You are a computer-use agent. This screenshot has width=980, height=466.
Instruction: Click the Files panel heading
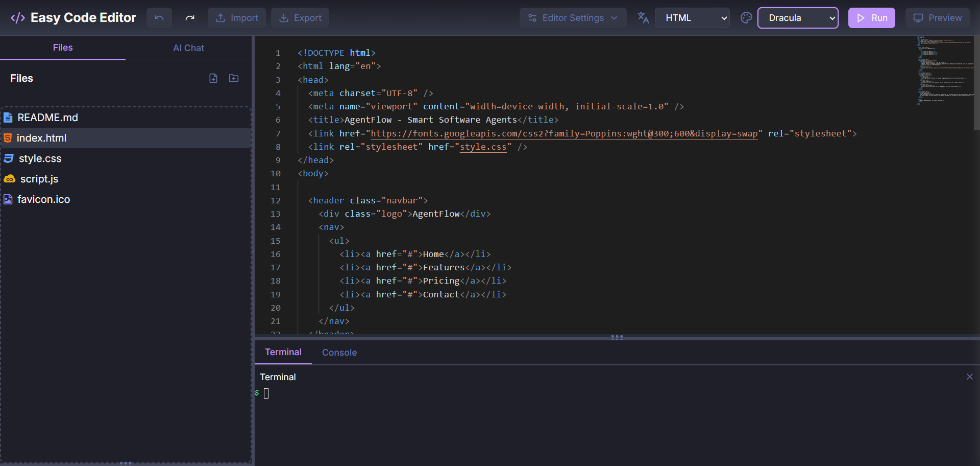pos(21,78)
